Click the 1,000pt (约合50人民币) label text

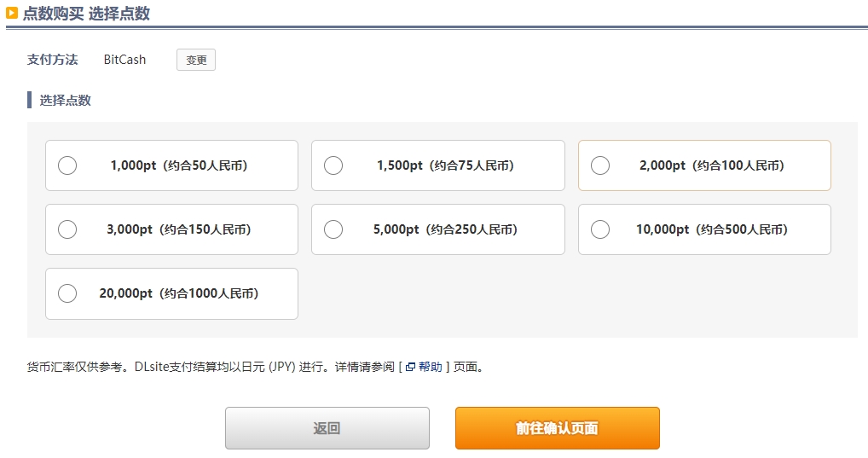pyautogui.click(x=179, y=165)
